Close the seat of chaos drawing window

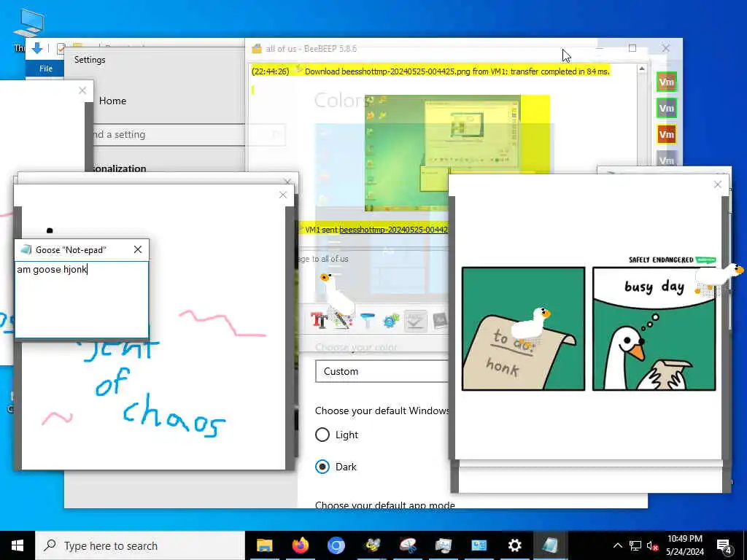tap(283, 195)
